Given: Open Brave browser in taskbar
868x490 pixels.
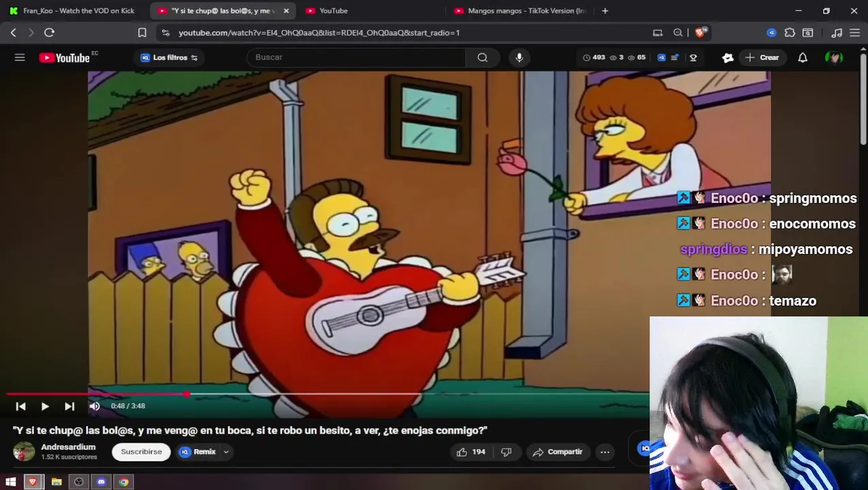Looking at the screenshot, I should tap(33, 482).
